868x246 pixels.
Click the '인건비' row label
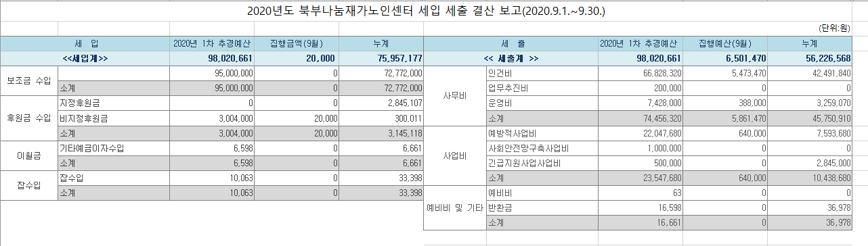pos(542,73)
